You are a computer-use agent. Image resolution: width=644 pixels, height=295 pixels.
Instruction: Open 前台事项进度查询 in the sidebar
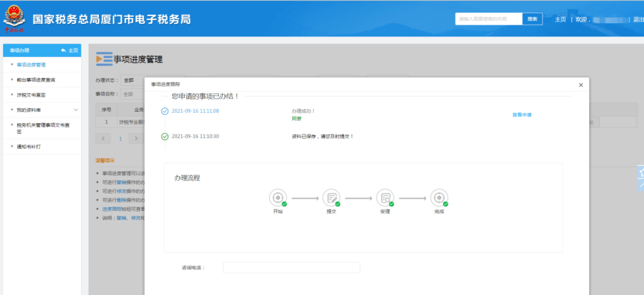click(x=36, y=79)
